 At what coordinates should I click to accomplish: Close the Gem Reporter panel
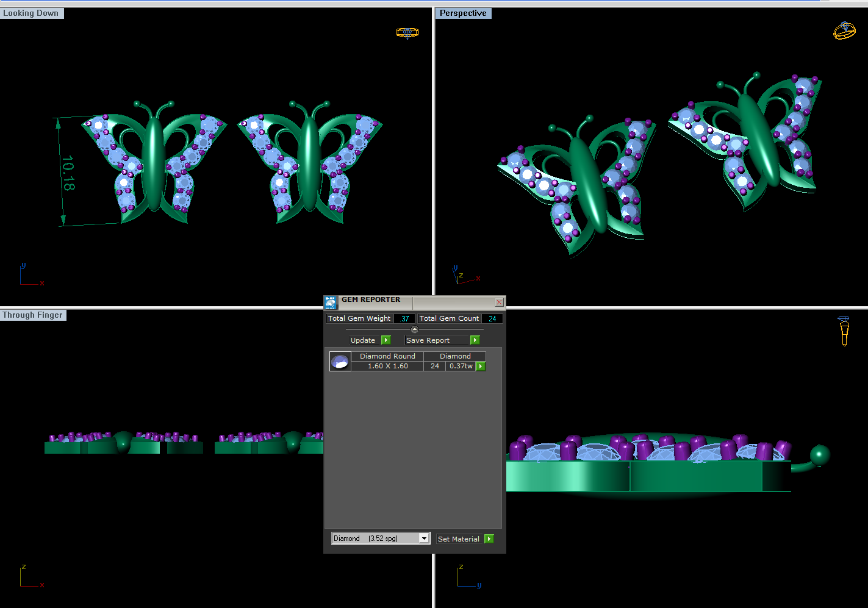[x=499, y=302]
